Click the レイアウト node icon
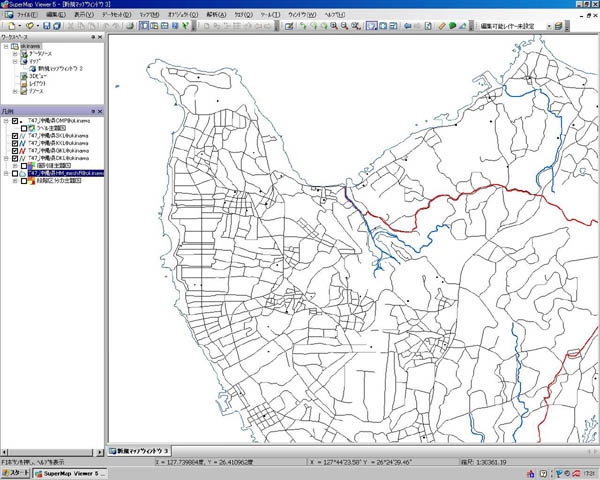 pyautogui.click(x=24, y=84)
